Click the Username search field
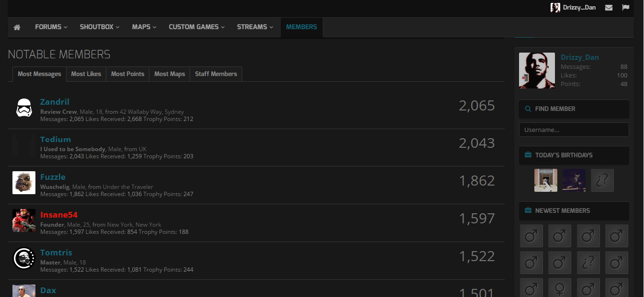The height and width of the screenshot is (297, 644). click(x=574, y=130)
